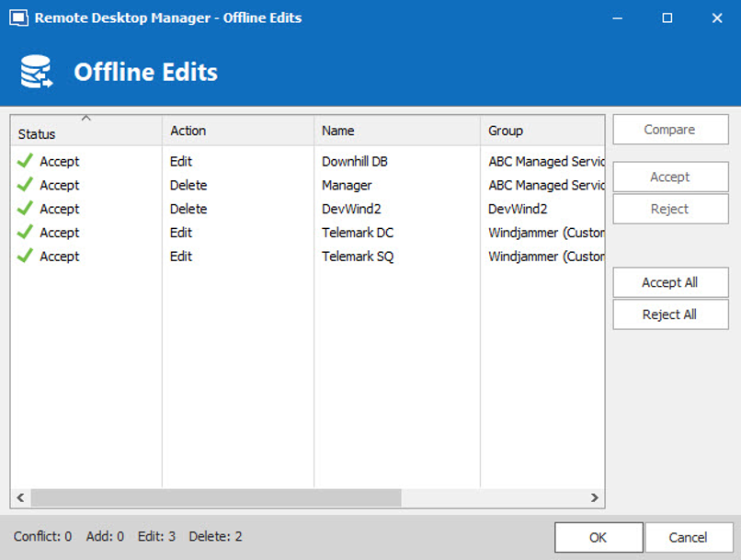This screenshot has height=560, width=741.
Task: Click the green checkmark on Manager row
Action: (25, 185)
